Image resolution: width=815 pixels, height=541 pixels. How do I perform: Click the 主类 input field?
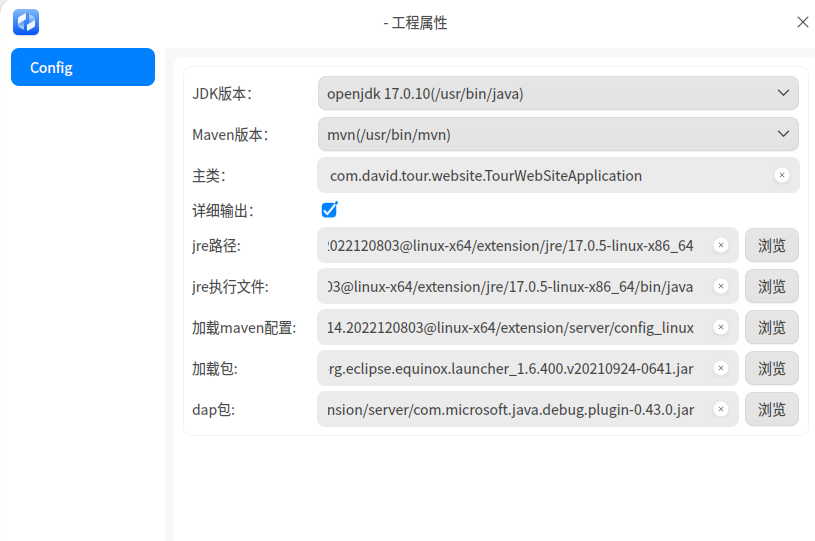point(558,176)
